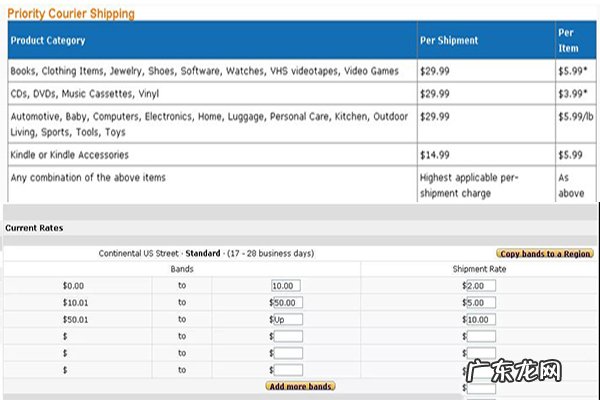Image resolution: width=600 pixels, height=400 pixels.
Task: Click the shipment rate field showing 5.00
Action: [482, 302]
